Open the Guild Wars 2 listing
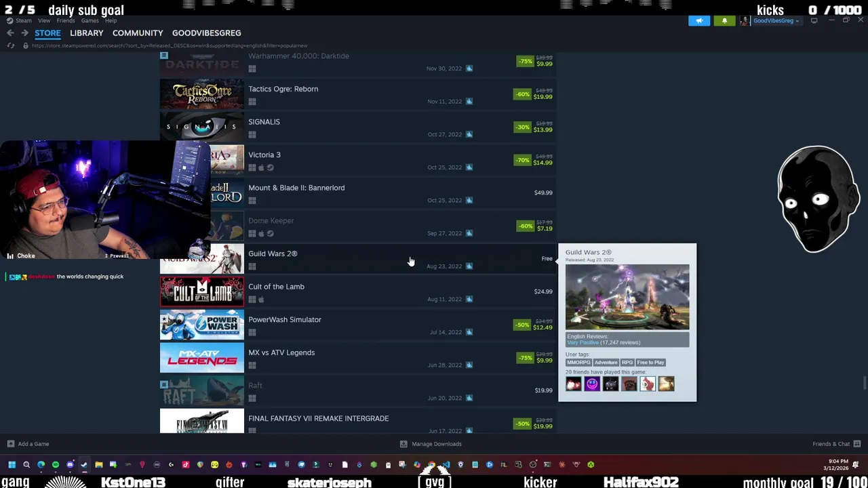The height and width of the screenshot is (488, 868). point(358,259)
